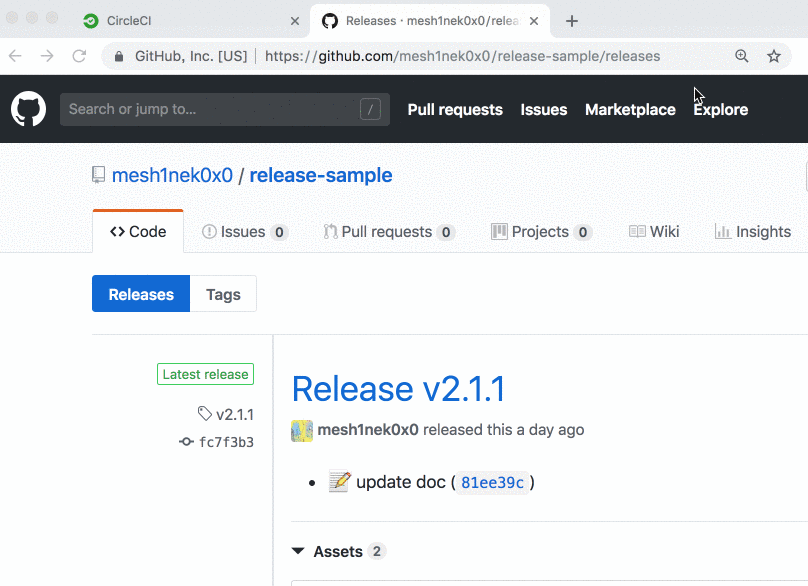
Task: Open the Insights tab
Action: [753, 232]
